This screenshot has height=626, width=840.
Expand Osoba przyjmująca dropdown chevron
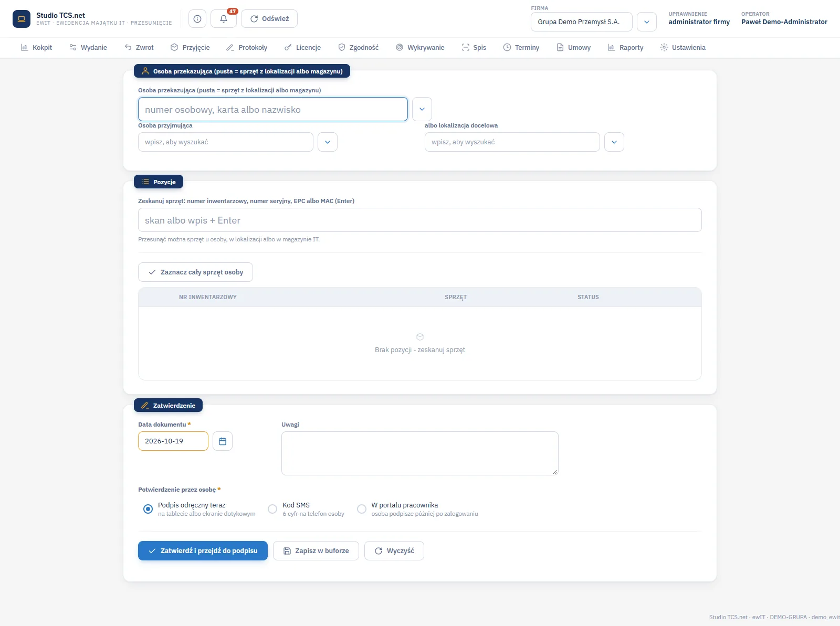click(328, 142)
